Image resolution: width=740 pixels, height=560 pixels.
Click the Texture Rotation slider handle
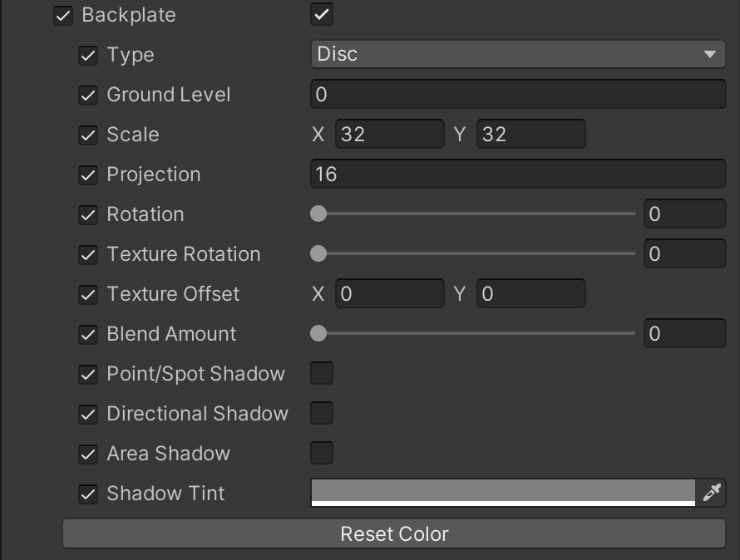click(x=318, y=254)
